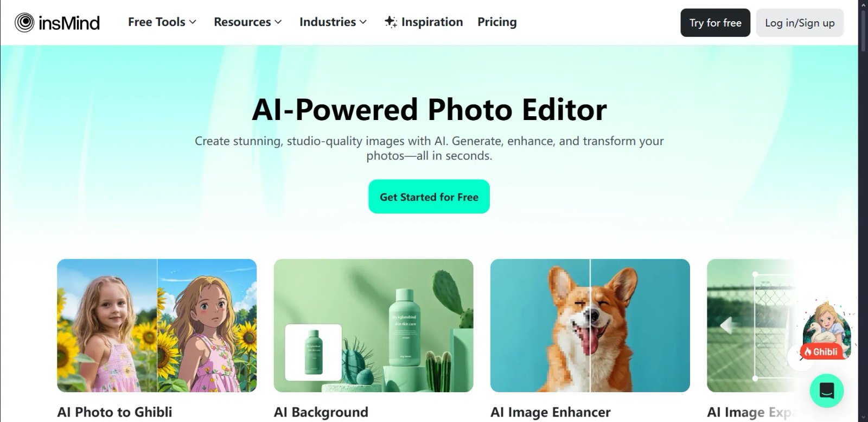
Task: Click the sparkle icon beside Inspiration
Action: (391, 22)
